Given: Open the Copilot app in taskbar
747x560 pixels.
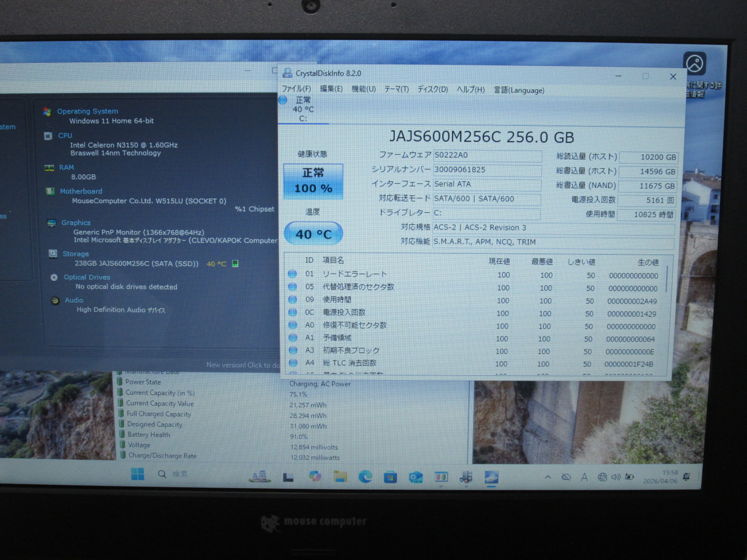Looking at the screenshot, I should coord(315,476).
